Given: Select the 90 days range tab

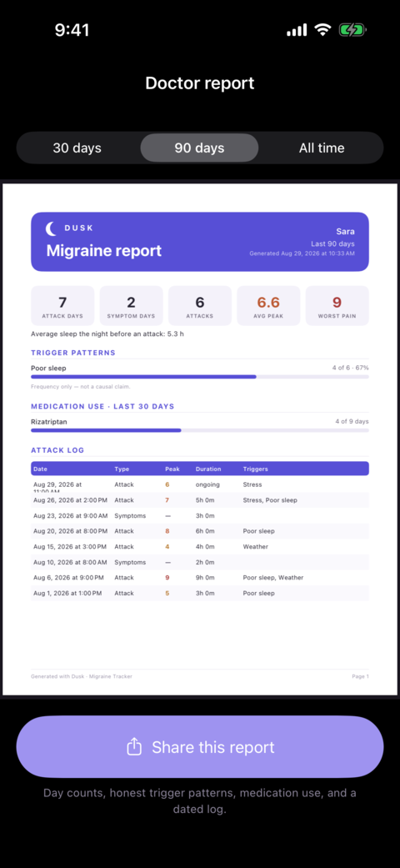Looking at the screenshot, I should click(x=199, y=148).
